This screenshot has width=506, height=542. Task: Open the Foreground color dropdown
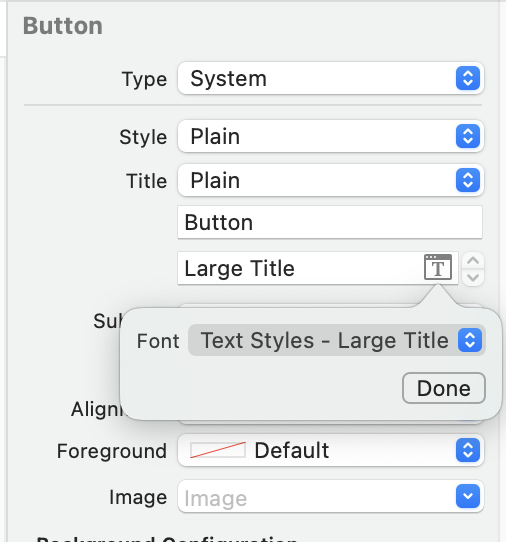click(x=330, y=450)
